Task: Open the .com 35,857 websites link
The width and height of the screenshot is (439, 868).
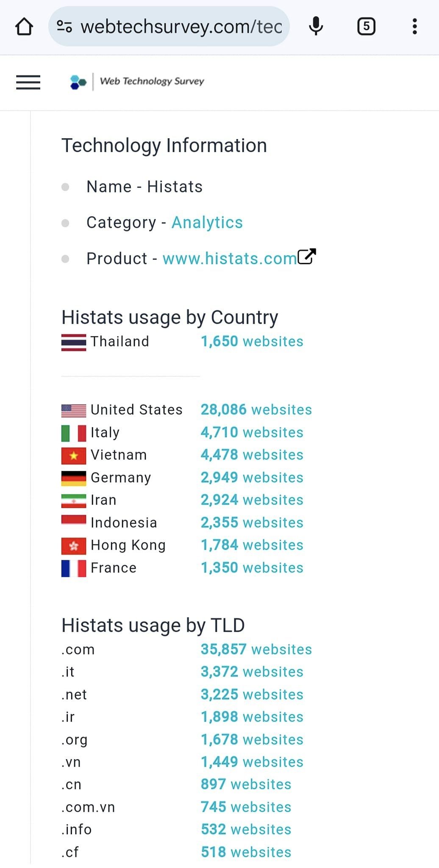Action: (256, 649)
